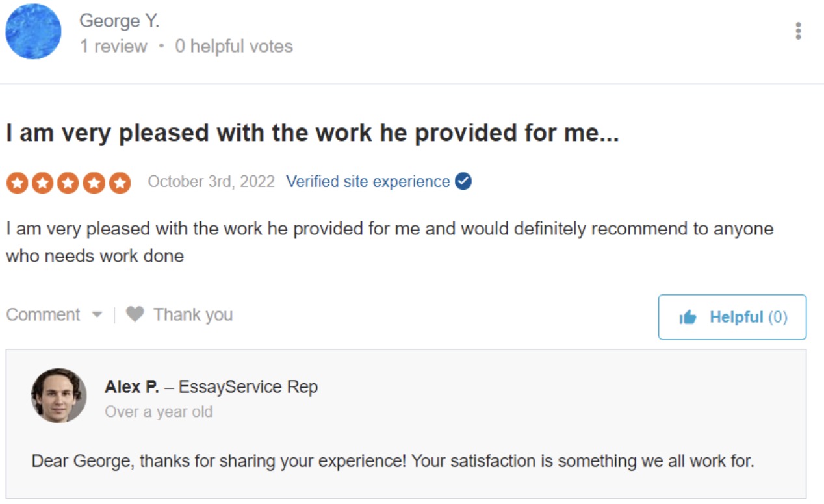Open the bold review title heading
The width and height of the screenshot is (824, 504).
click(x=312, y=133)
